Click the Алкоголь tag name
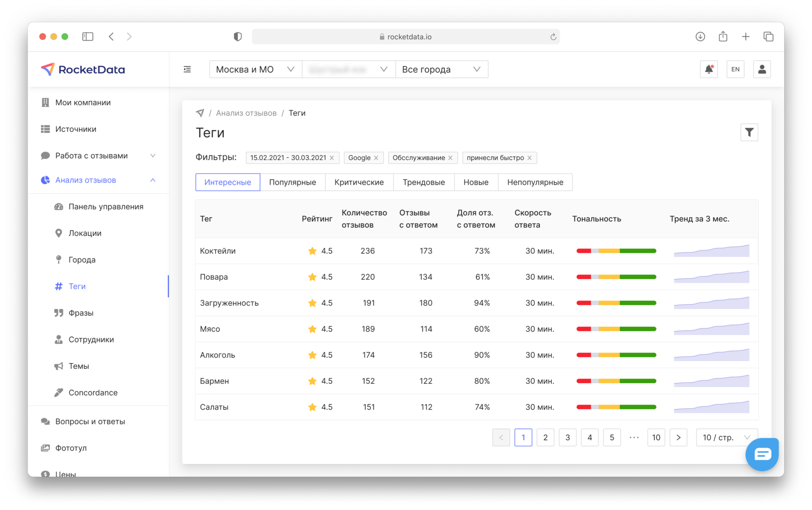The image size is (812, 510). (x=217, y=355)
